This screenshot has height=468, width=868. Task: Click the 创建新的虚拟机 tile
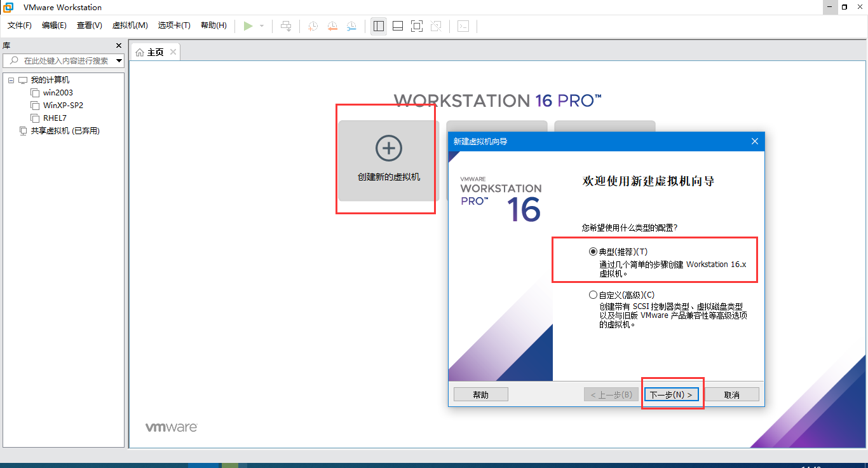click(x=388, y=160)
